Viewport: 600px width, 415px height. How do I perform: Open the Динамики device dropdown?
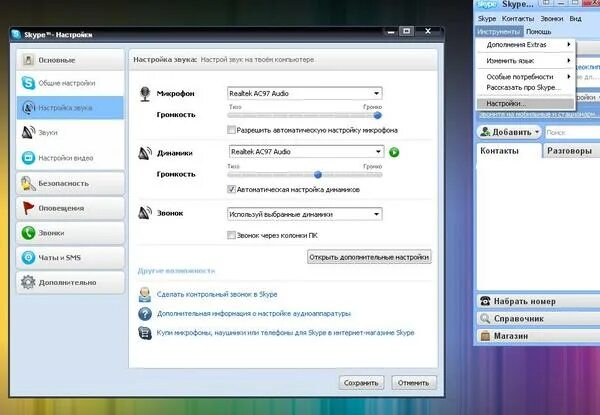[x=307, y=152]
